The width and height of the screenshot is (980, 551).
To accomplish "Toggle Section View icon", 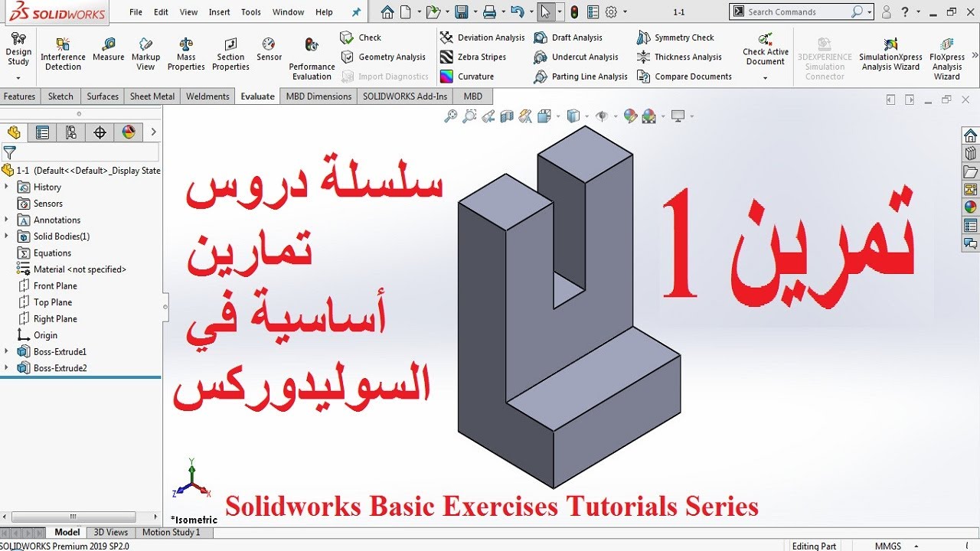I will coord(506,116).
